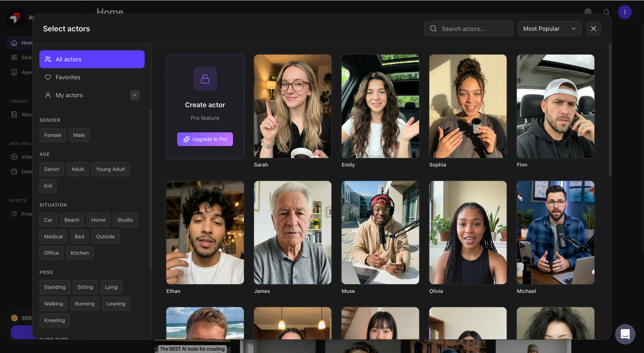Toggle the Sitting pose filter chip
Viewport: 644px width, 353px height.
(x=85, y=287)
